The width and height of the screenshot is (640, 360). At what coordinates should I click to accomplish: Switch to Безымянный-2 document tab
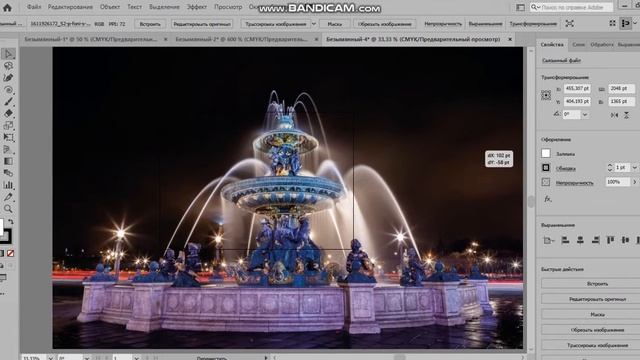click(242, 39)
